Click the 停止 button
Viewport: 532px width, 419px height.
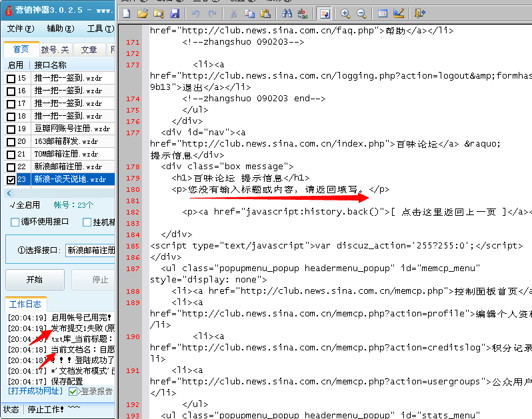pos(93,280)
